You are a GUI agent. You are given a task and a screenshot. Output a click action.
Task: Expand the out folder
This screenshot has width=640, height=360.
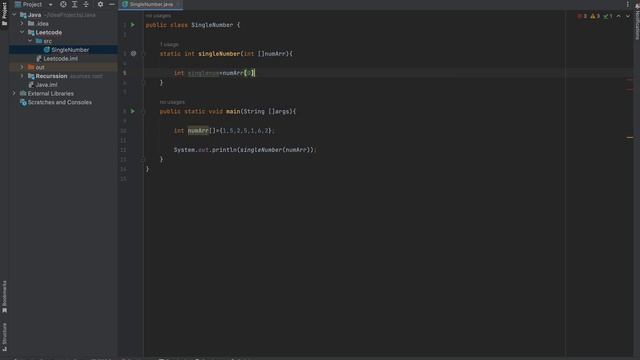pyautogui.click(x=22, y=67)
